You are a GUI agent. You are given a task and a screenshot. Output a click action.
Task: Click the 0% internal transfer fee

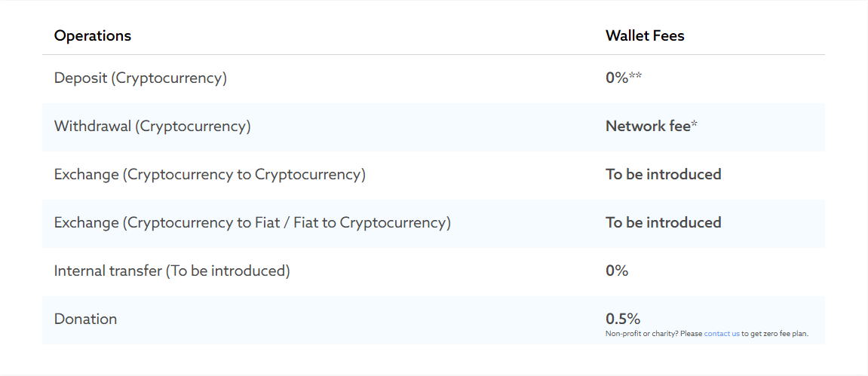617,271
